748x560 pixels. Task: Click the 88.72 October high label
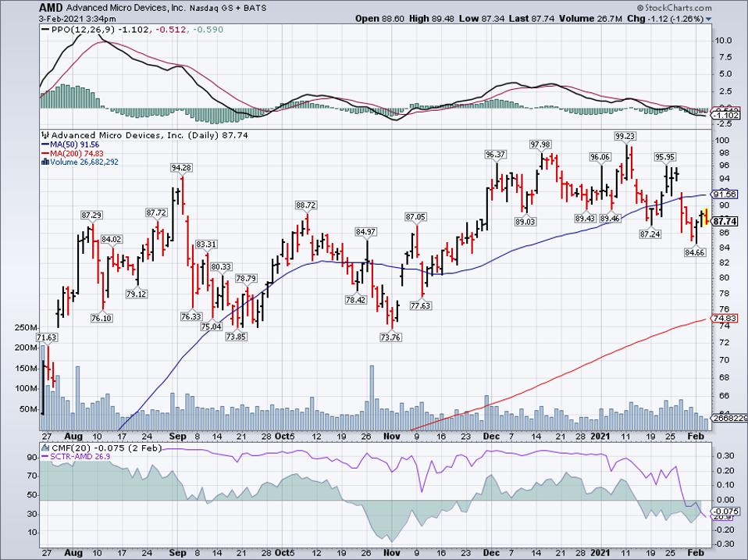click(305, 205)
